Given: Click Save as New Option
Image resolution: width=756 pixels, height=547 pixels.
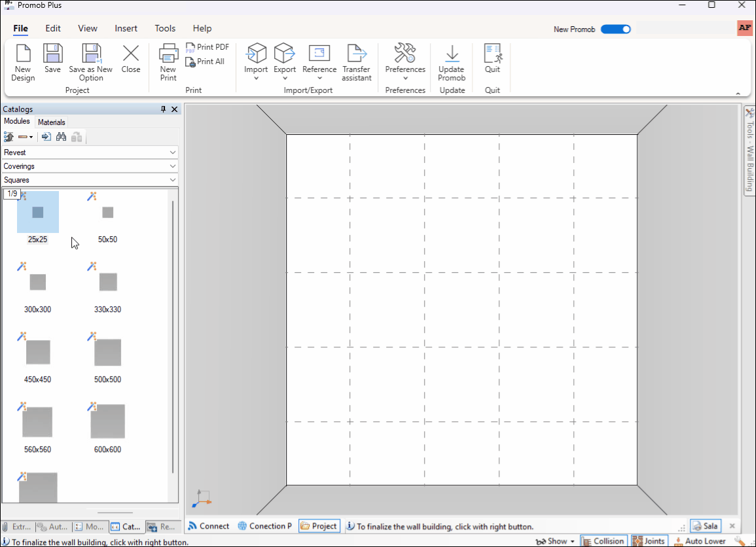Looking at the screenshot, I should pyautogui.click(x=90, y=62).
